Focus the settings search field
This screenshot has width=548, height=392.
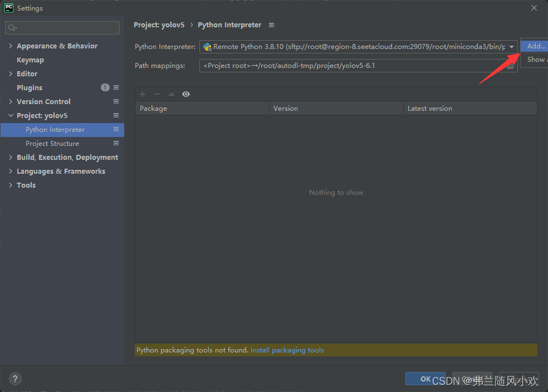click(x=62, y=28)
